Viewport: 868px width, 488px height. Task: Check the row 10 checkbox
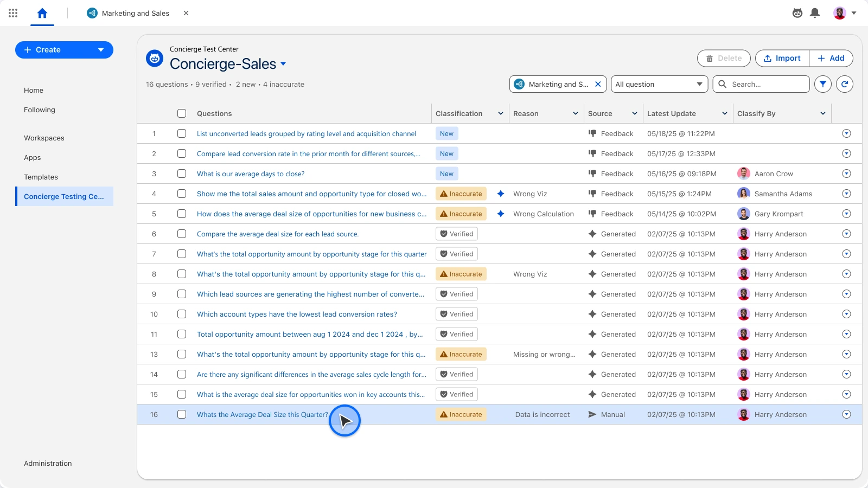coord(182,314)
